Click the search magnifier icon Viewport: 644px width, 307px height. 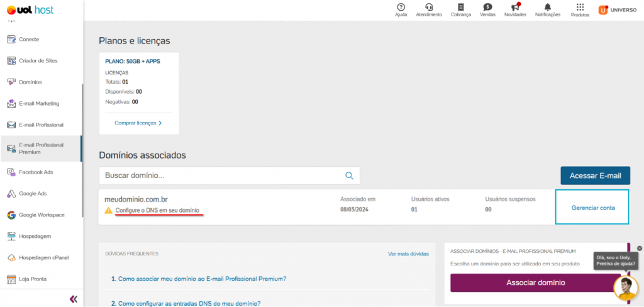pyautogui.click(x=349, y=176)
